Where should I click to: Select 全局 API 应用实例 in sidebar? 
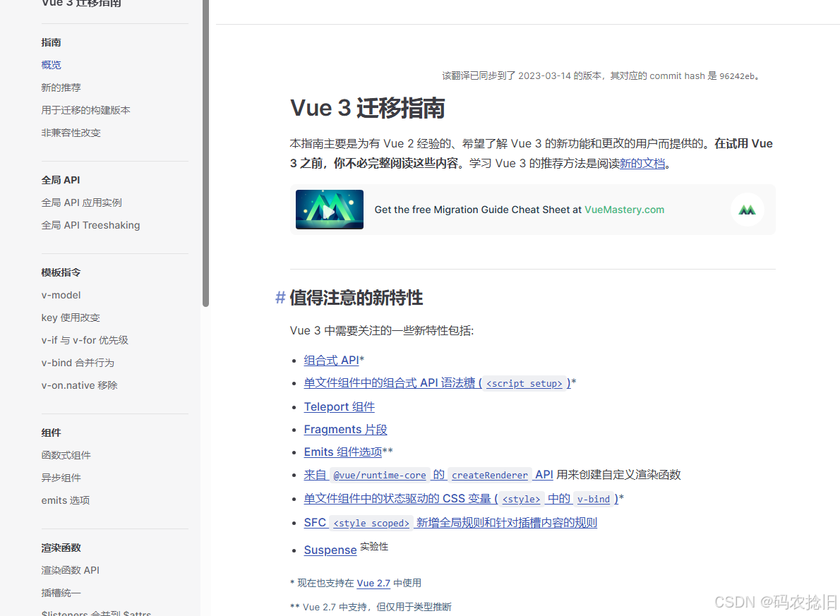pyautogui.click(x=81, y=203)
